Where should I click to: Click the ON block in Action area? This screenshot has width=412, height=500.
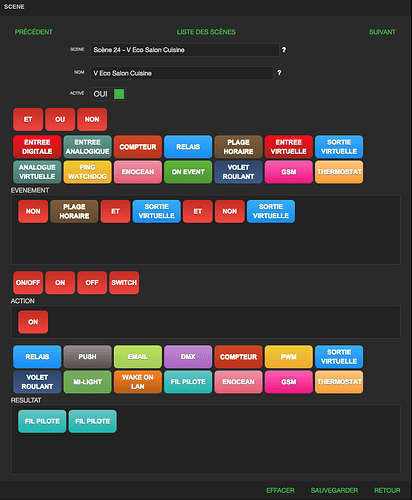tap(33, 322)
